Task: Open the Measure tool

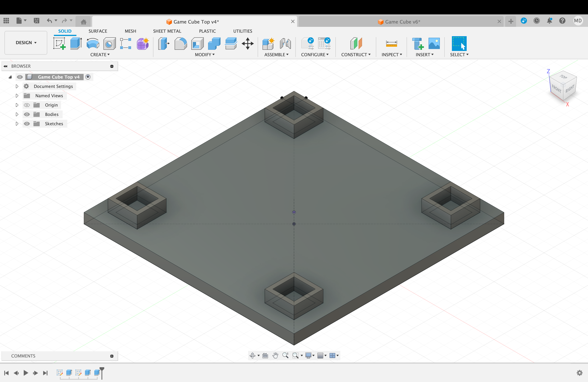Action: (x=391, y=44)
